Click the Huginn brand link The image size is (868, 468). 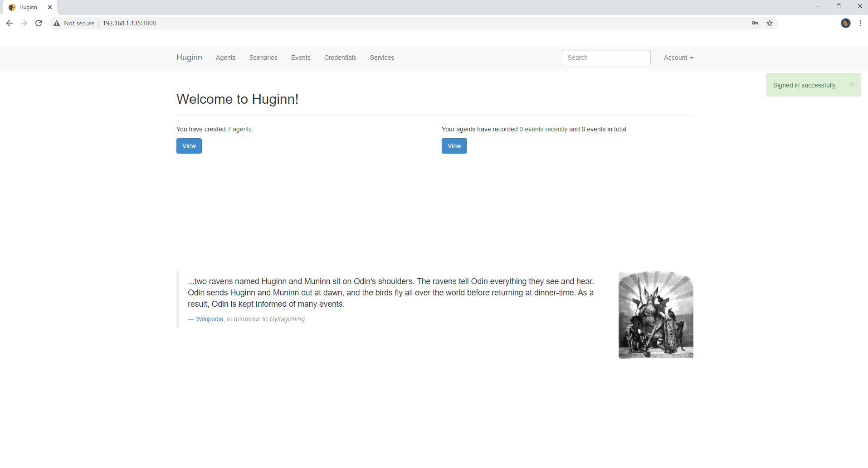[189, 58]
